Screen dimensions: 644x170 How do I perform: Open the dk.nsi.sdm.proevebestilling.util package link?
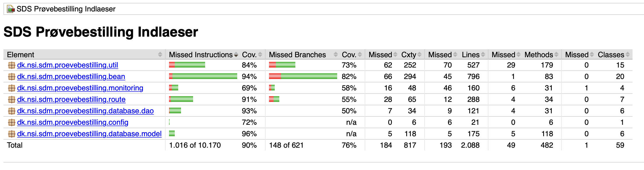click(x=68, y=65)
